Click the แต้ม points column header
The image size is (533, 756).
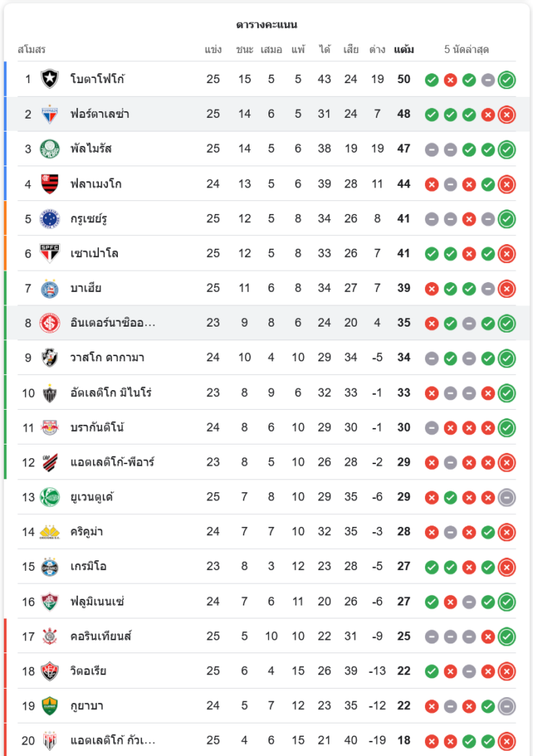(x=404, y=50)
